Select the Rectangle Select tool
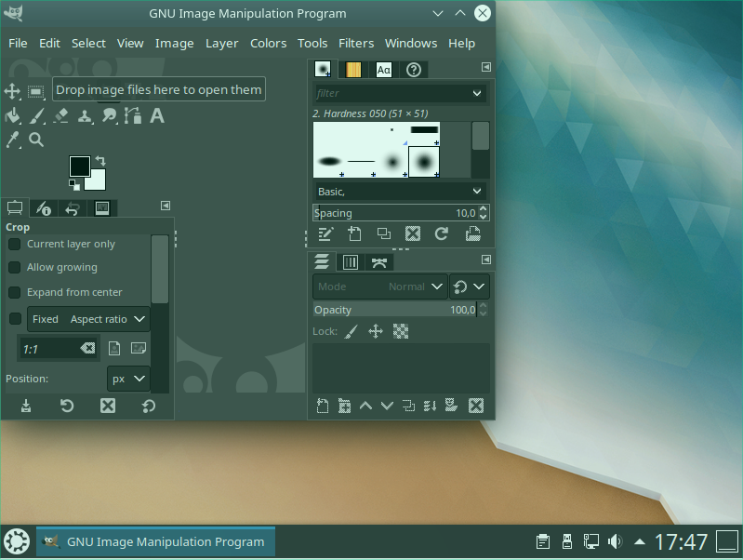Viewport: 743px width, 560px height. 36,91
